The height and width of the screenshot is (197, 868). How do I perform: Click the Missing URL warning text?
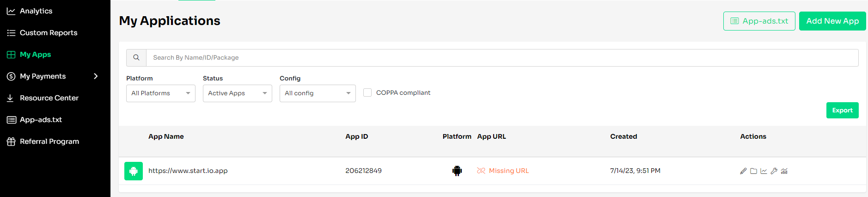tap(509, 171)
